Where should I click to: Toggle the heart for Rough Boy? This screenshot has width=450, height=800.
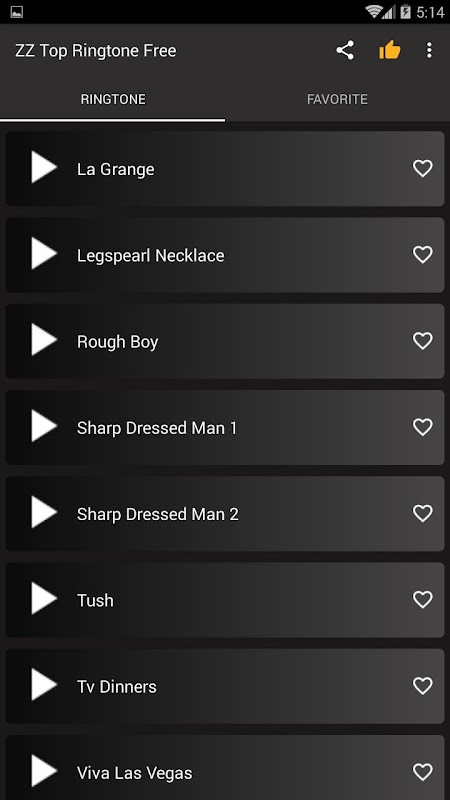(422, 341)
